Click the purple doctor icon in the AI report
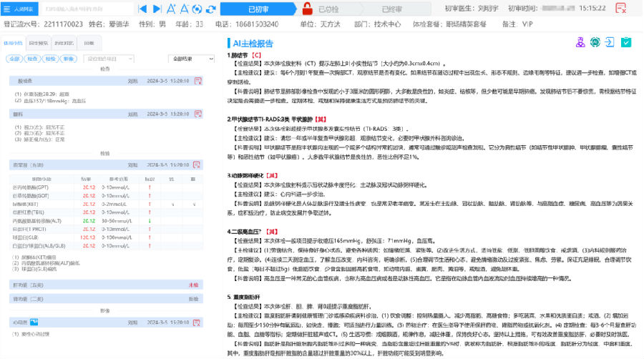The height and width of the screenshot is (359, 644). 580,43
